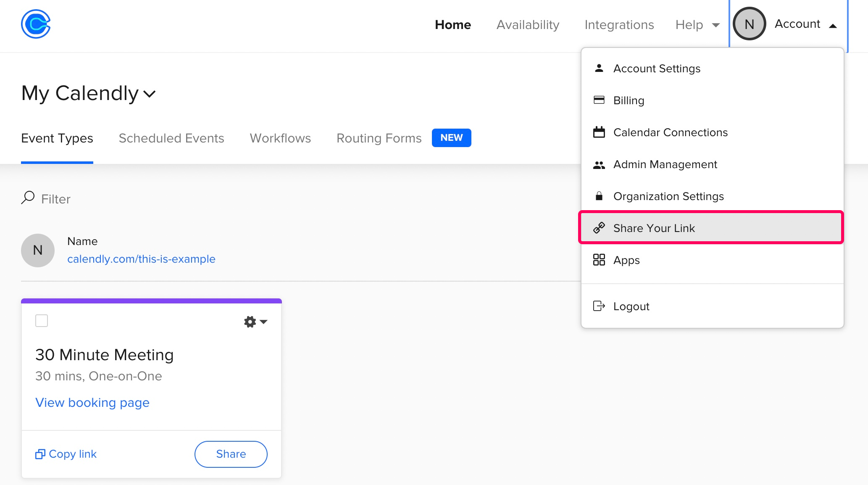Collapse the Account dropdown arrow
The height and width of the screenshot is (485, 868).
click(833, 26)
